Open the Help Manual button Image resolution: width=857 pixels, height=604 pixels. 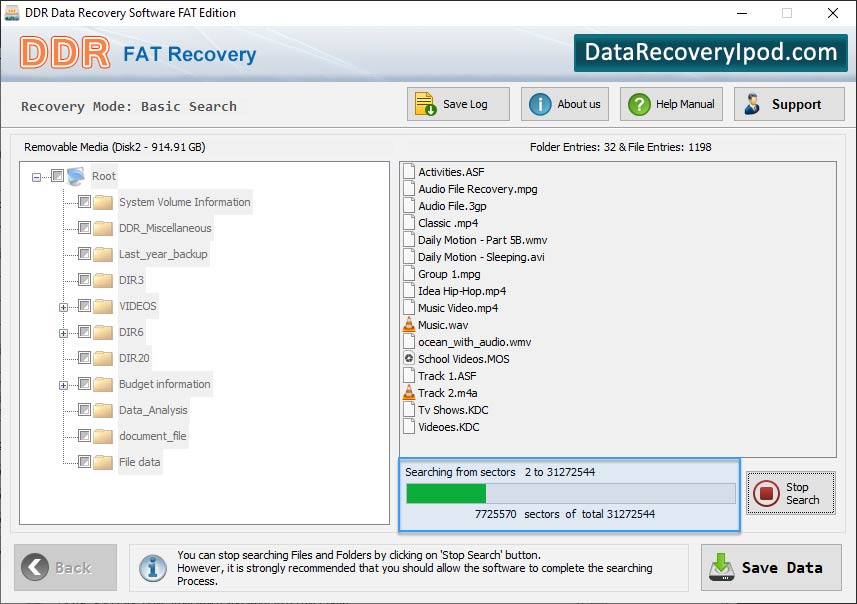pyautogui.click(x=671, y=104)
